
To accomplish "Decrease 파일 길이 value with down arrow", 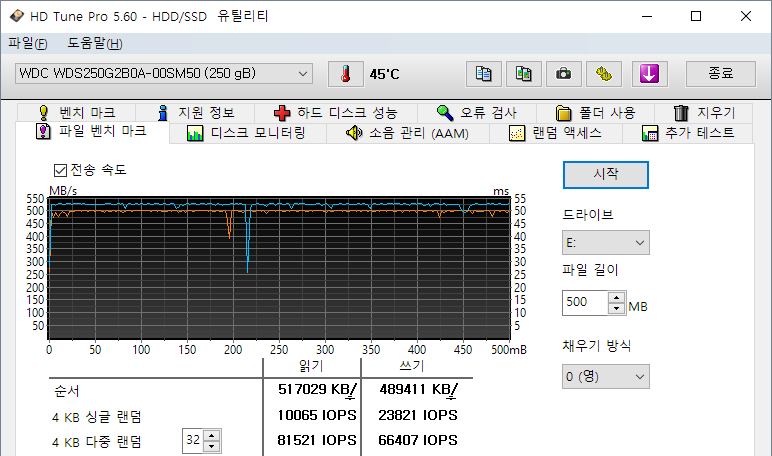I will point(616,309).
